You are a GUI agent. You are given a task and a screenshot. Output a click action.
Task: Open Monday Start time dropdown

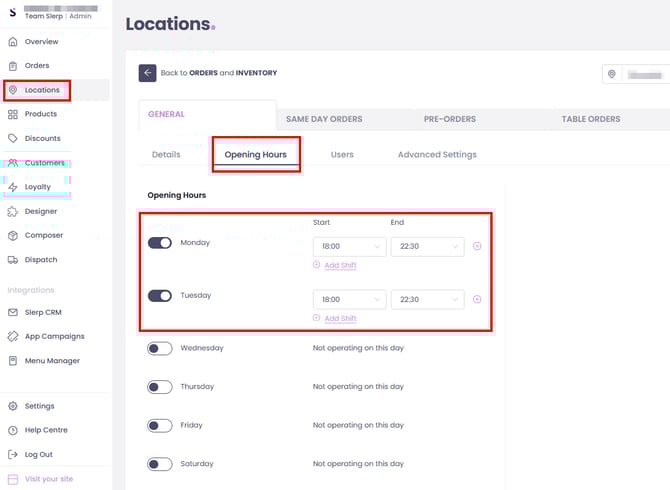[349, 246]
